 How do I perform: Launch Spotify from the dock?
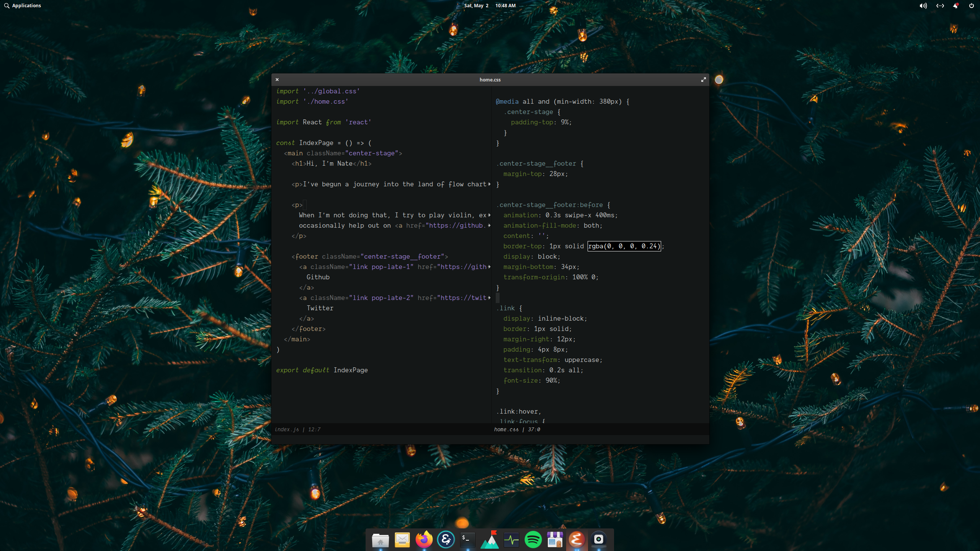pyautogui.click(x=533, y=540)
